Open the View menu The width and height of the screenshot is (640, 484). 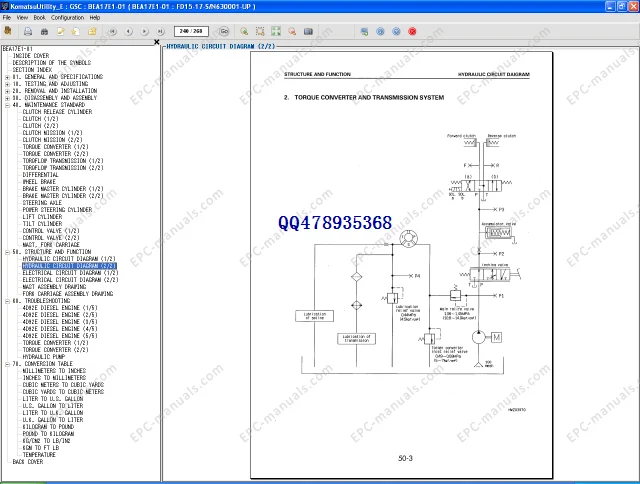[22, 18]
